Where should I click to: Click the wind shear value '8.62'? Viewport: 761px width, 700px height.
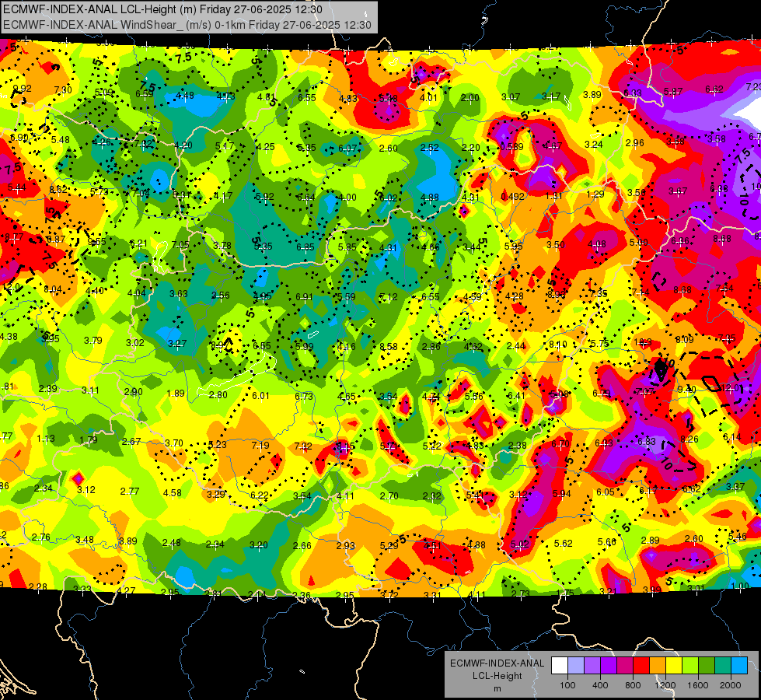(58, 190)
